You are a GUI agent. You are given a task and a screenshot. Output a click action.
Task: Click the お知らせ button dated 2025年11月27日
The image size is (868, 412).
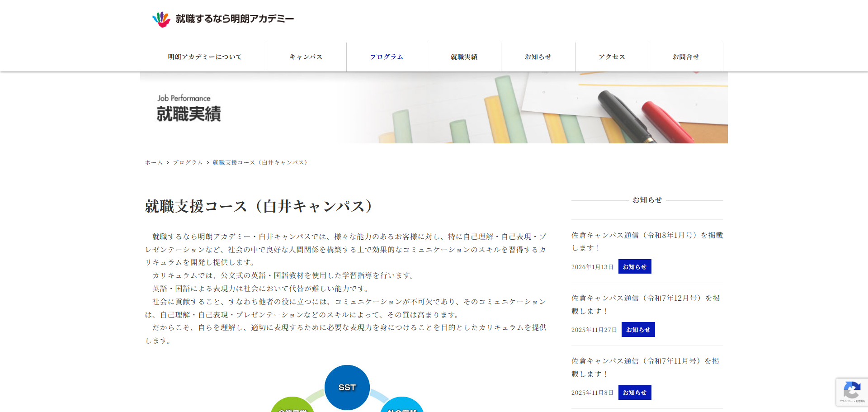(x=638, y=329)
